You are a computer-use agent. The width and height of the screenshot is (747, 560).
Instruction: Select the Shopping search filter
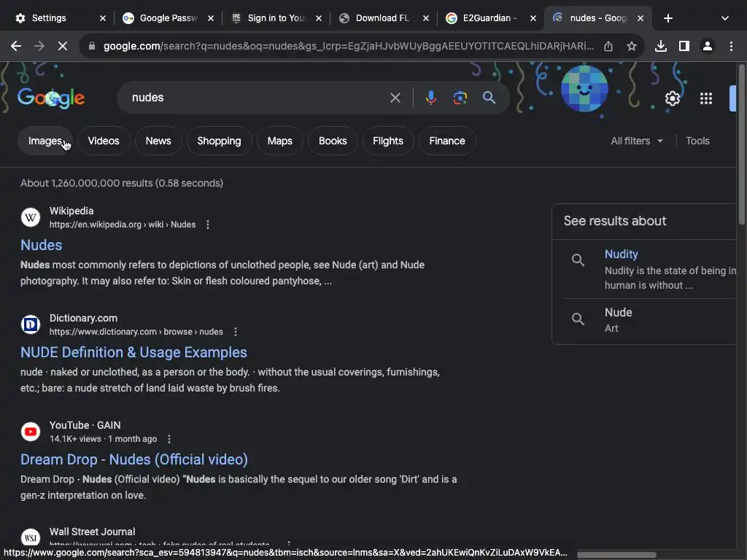[219, 141]
